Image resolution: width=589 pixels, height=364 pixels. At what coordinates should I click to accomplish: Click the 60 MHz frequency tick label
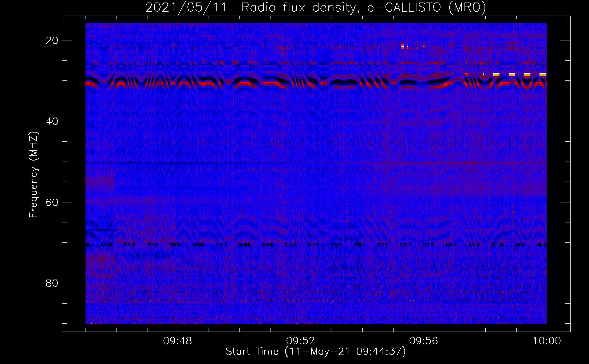point(52,202)
